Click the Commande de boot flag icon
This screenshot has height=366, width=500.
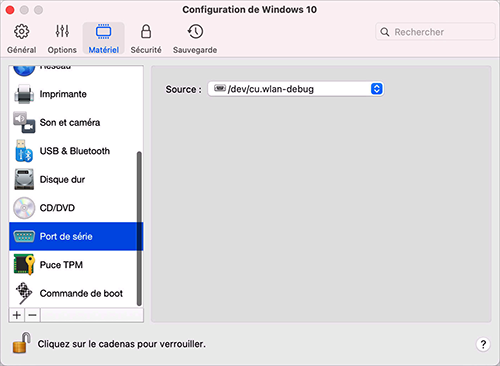pos(24,293)
